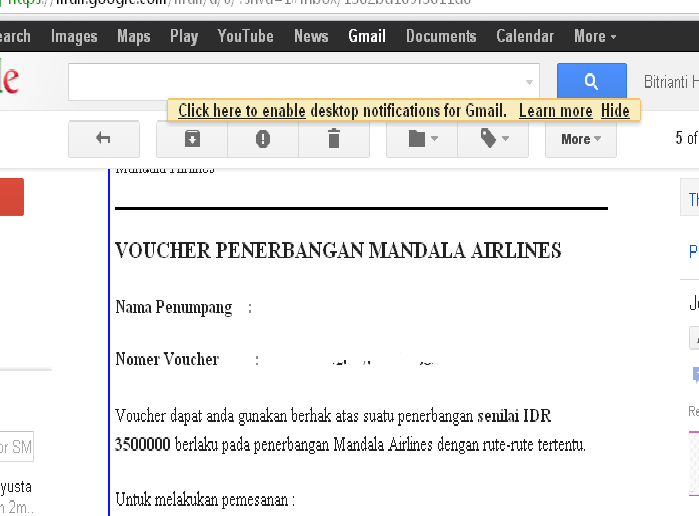Image resolution: width=699 pixels, height=516 pixels.
Task: Click here to enable desktop notifications
Action: tap(242, 111)
